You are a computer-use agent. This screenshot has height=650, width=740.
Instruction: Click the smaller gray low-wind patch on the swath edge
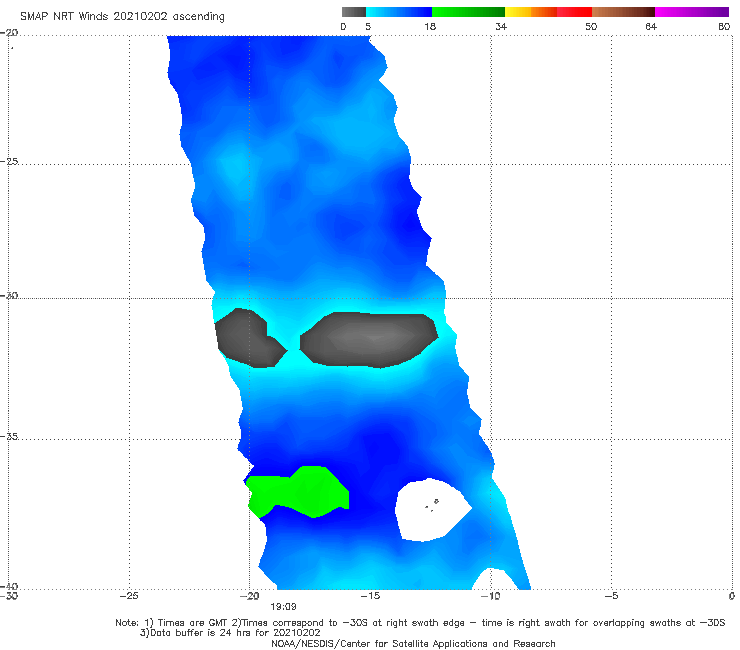pyautogui.click(x=249, y=338)
